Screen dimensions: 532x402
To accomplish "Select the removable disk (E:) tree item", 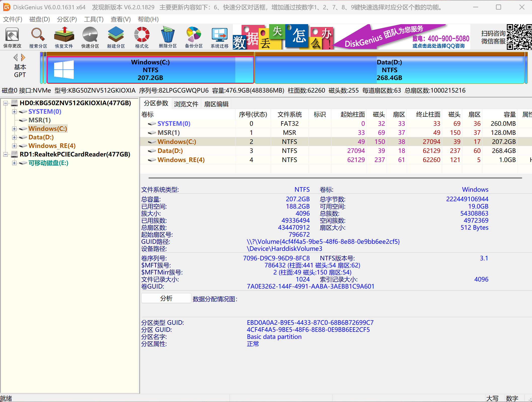I will (x=48, y=163).
